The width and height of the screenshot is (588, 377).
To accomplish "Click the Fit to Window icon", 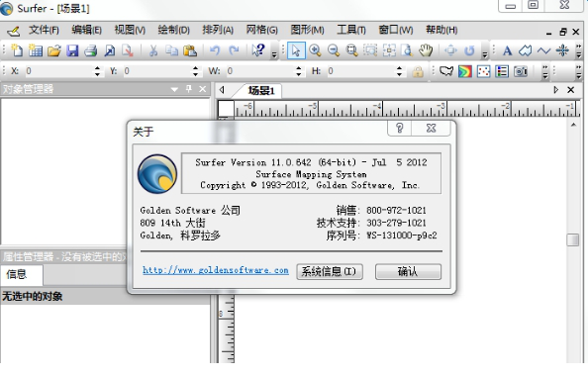I will pos(389,50).
